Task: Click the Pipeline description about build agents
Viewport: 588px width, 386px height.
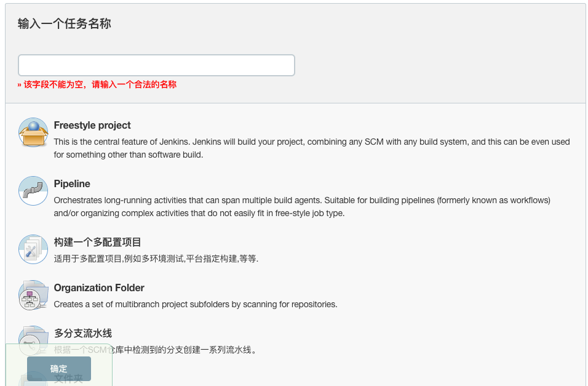Action: (301, 206)
